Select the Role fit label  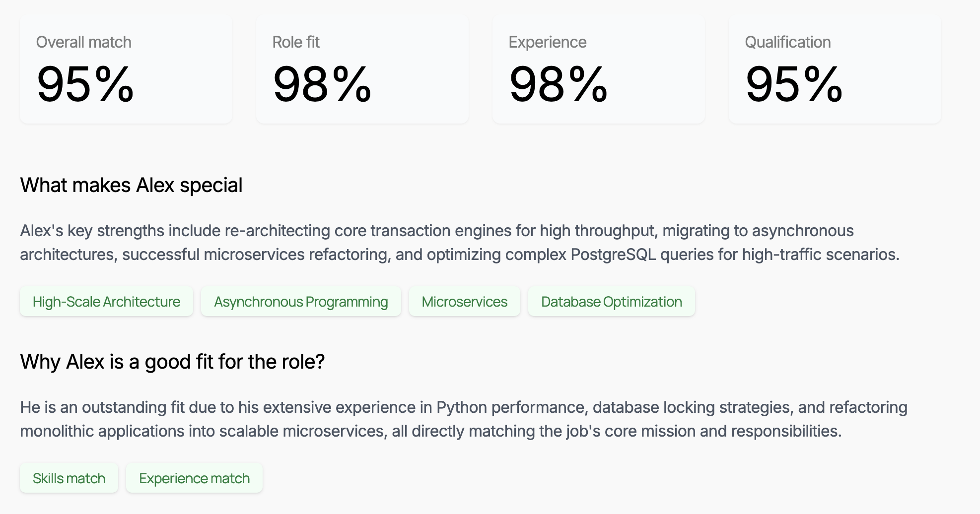coord(296,42)
